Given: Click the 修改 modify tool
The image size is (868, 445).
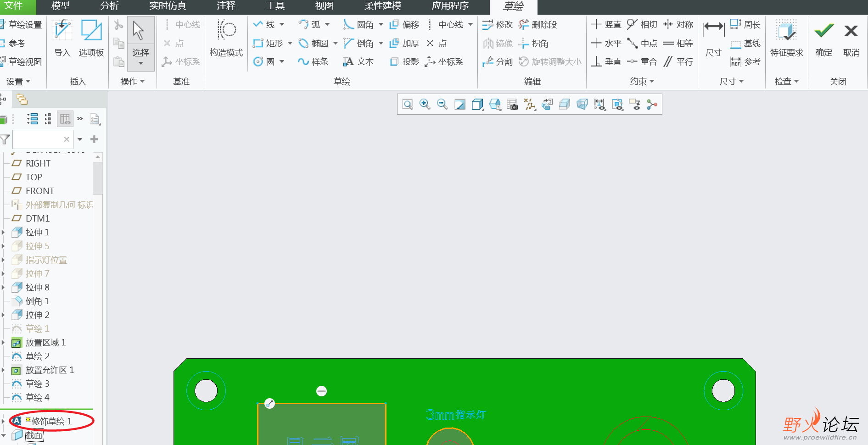Looking at the screenshot, I should [498, 24].
